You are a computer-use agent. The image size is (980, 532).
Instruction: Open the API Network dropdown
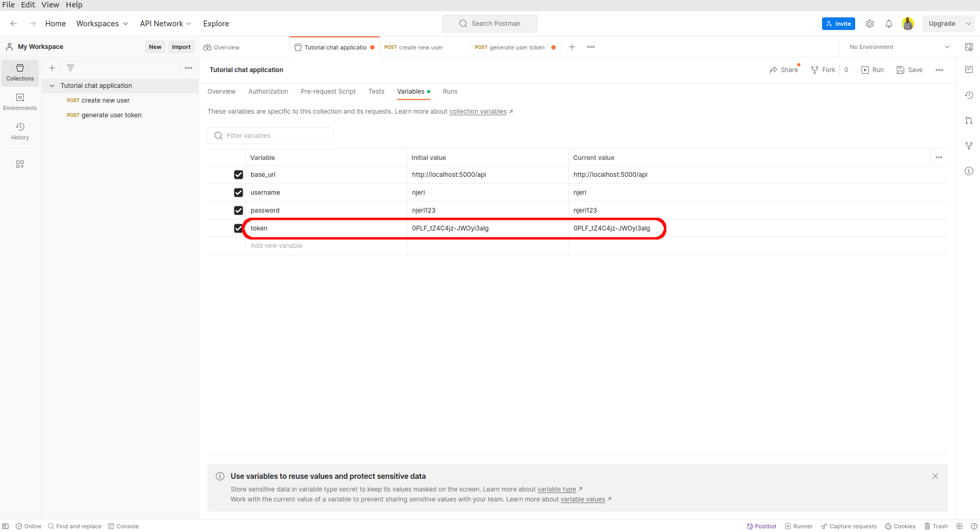[165, 24]
